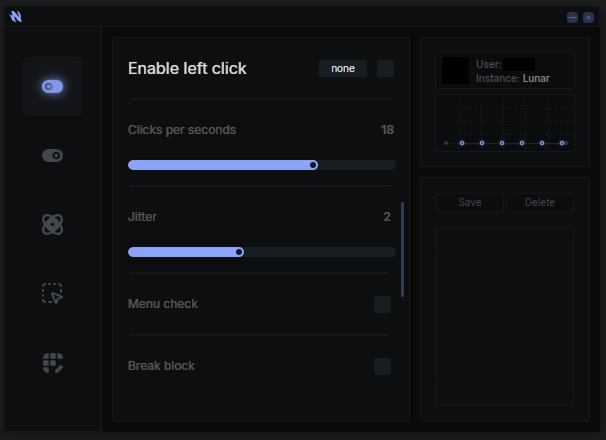Set the 'none' keybind button
The width and height of the screenshot is (606, 440).
pos(343,68)
